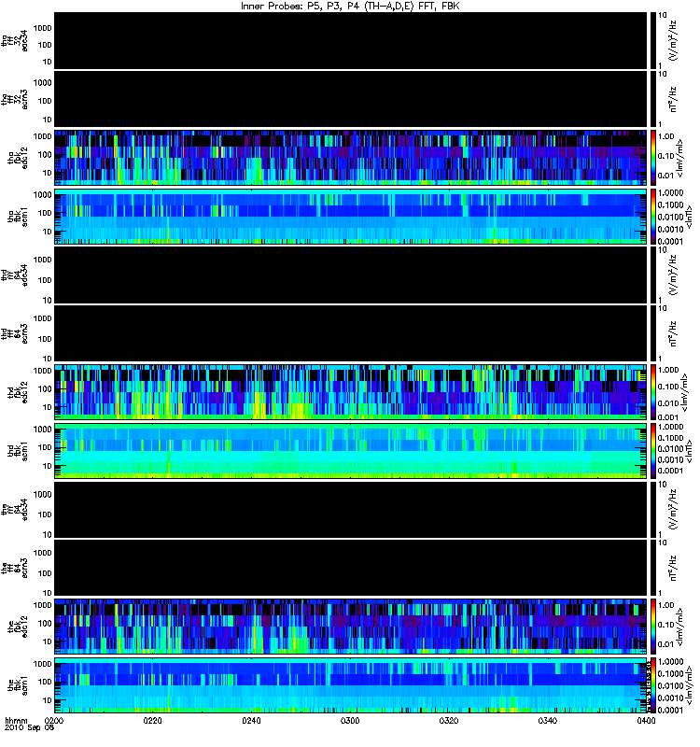Click the 0300 time axis label
Image resolution: width=700 pixels, height=747 pixels.
tap(350, 720)
